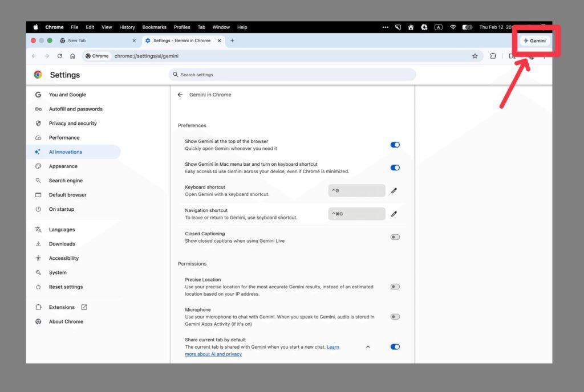
Task: Click the Wi-Fi icon in menu bar
Action: (x=453, y=27)
